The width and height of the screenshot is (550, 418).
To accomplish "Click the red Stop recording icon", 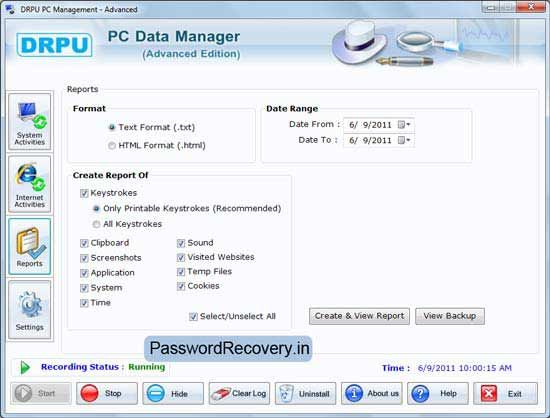I will point(89,393).
